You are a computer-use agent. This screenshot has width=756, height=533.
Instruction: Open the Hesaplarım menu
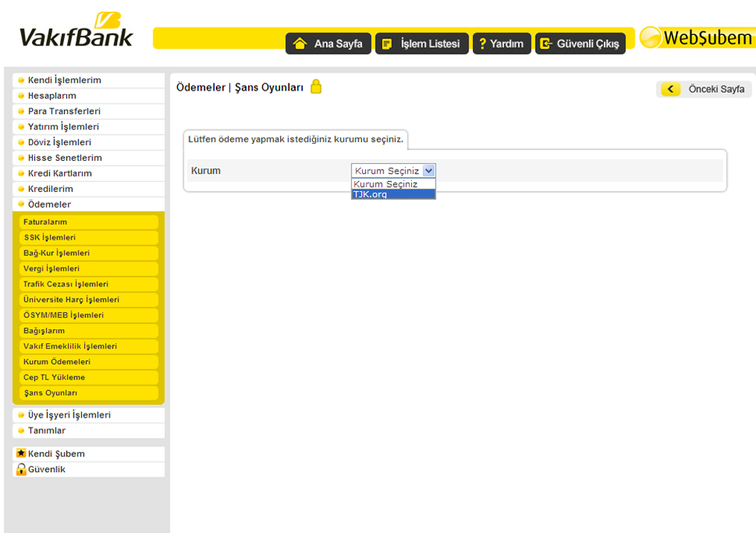[x=88, y=95]
